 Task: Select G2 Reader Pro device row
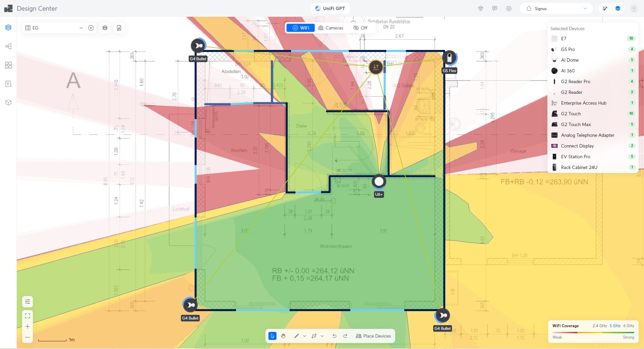coord(593,81)
